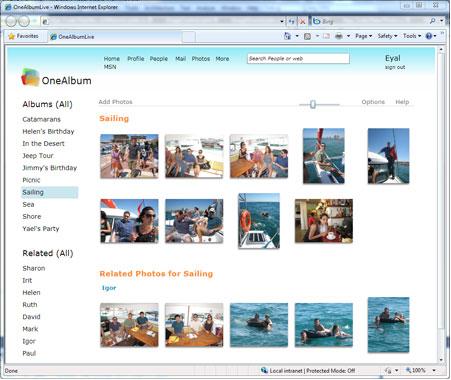Select the Jeep Tour album

(x=38, y=156)
